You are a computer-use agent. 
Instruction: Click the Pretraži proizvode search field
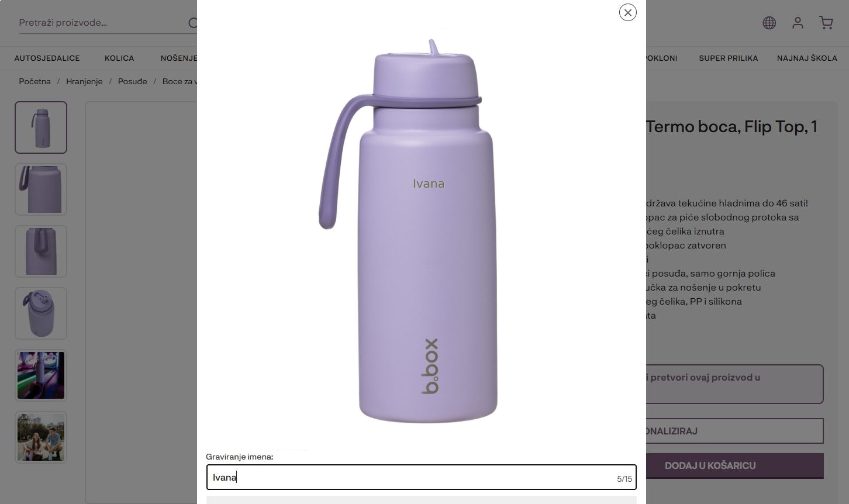[103, 23]
